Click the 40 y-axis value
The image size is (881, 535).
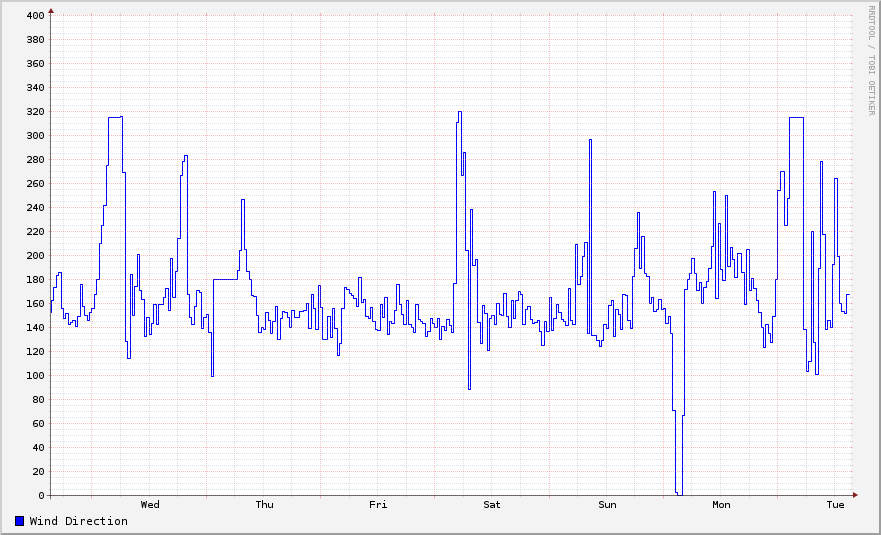click(38, 447)
